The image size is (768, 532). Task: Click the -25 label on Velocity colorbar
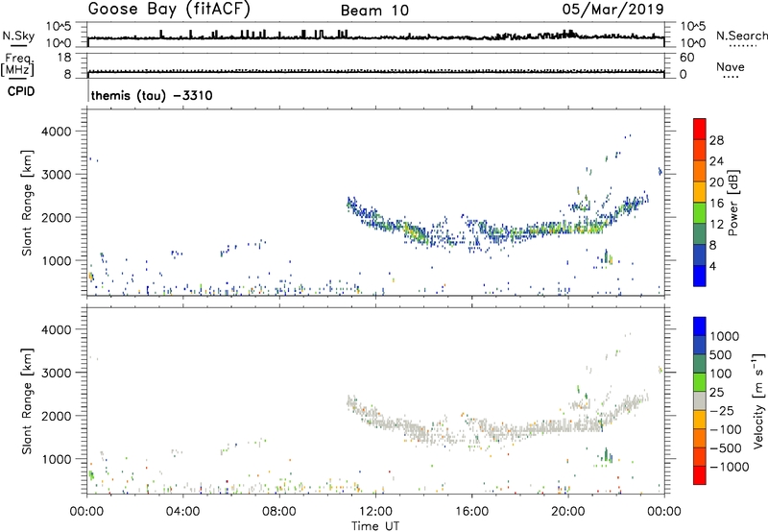coord(722,410)
